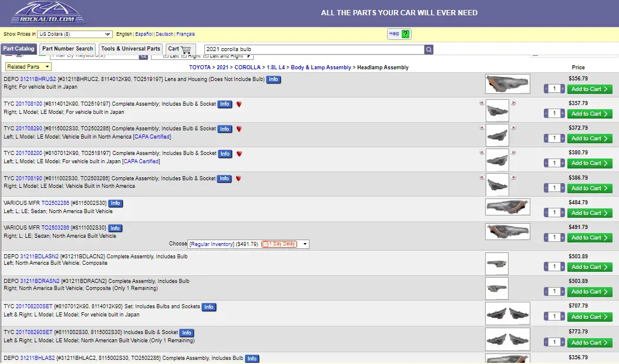Open the CAPA Certified link for TYC 201708290
The height and width of the screenshot is (364, 619).
[152, 137]
